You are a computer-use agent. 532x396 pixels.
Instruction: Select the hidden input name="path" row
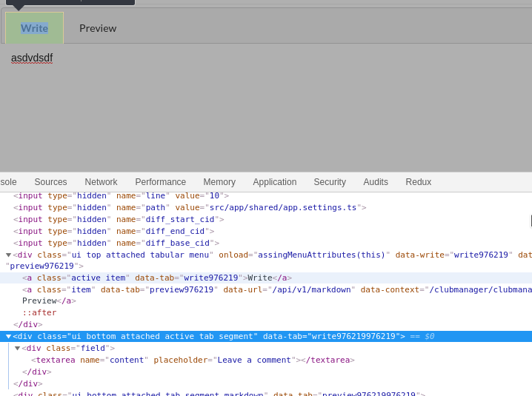tap(190, 207)
